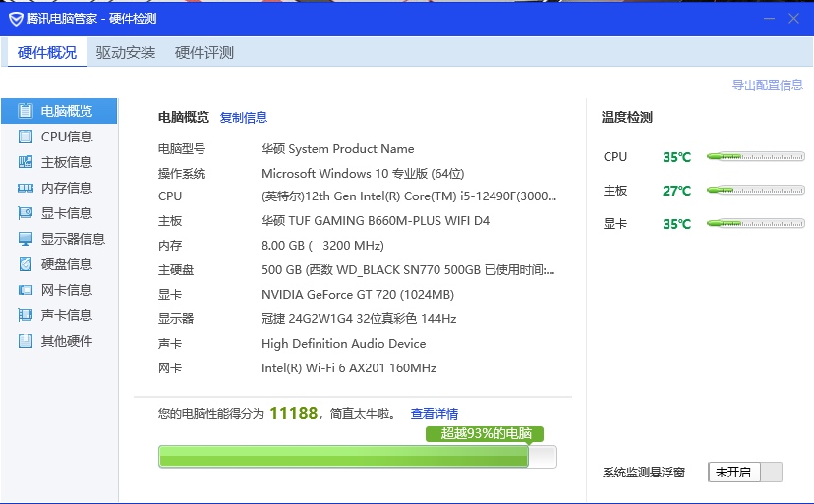Open the 其他硬件 icon
This screenshot has width=814, height=504.
pos(25,341)
